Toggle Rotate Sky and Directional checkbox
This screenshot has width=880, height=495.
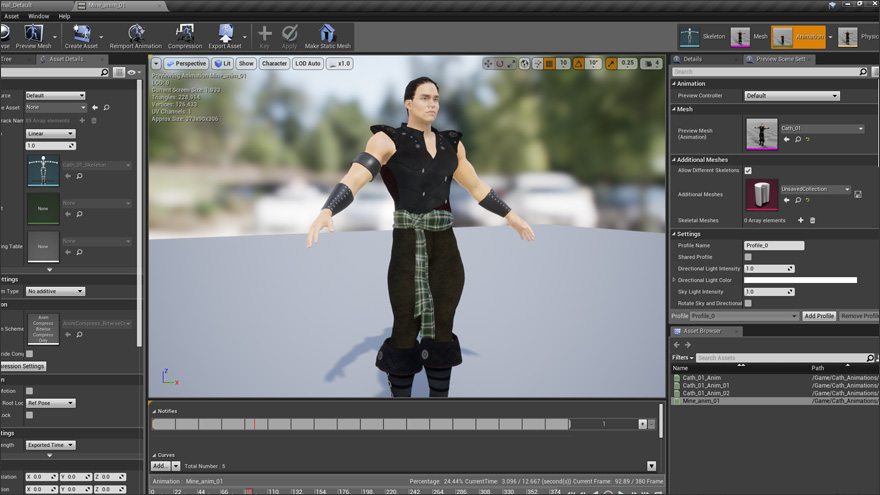pyautogui.click(x=748, y=303)
